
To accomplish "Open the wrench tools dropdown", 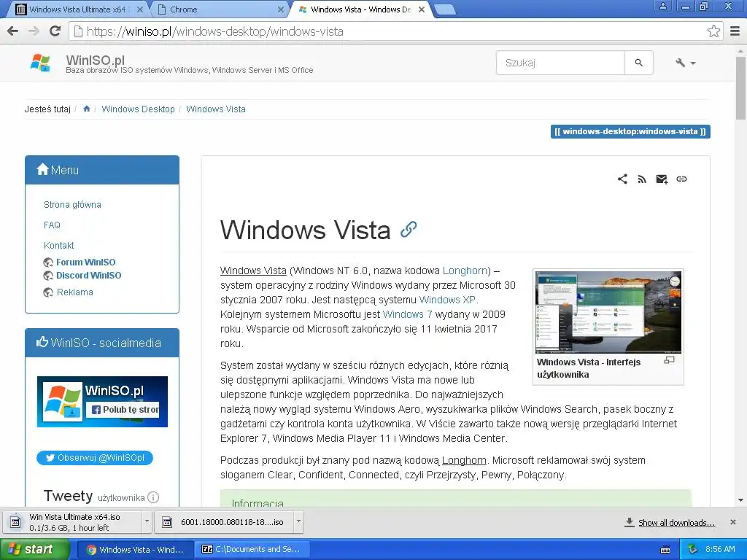I will click(685, 63).
